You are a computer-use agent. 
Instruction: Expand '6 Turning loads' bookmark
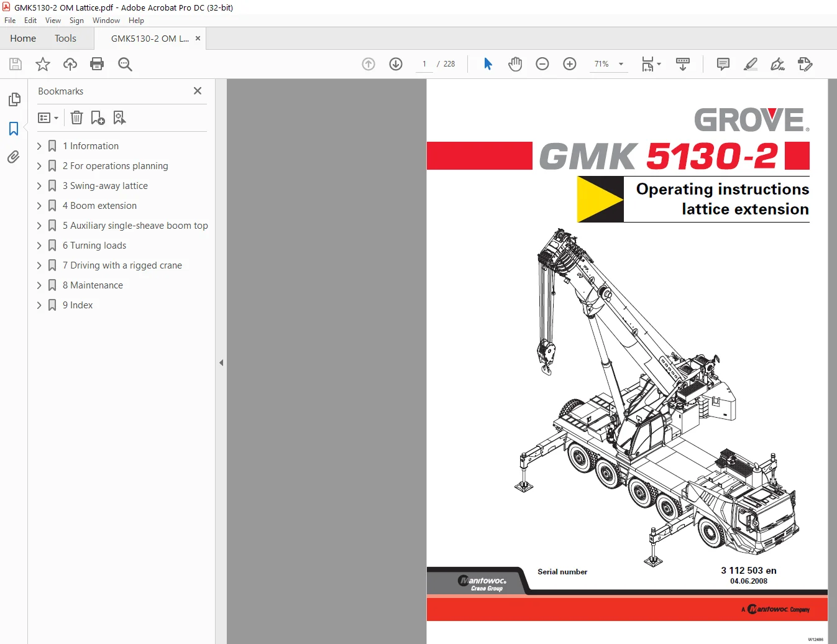pos(39,246)
